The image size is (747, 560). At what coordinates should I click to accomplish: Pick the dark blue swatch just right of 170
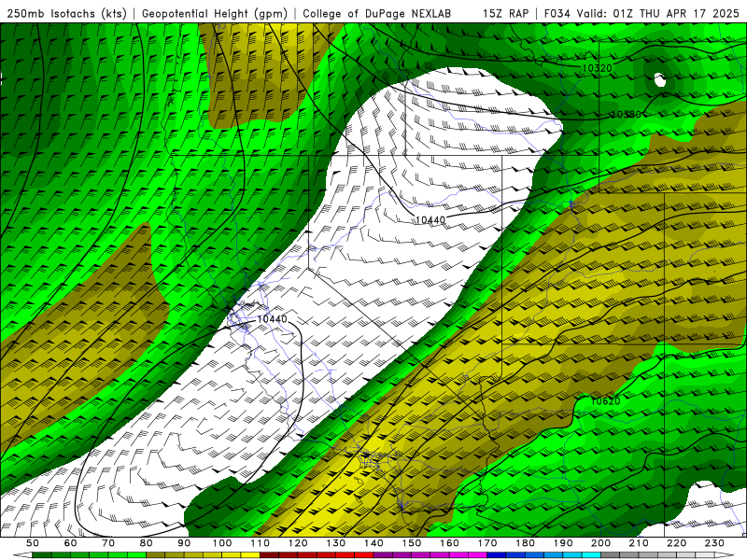point(497,555)
